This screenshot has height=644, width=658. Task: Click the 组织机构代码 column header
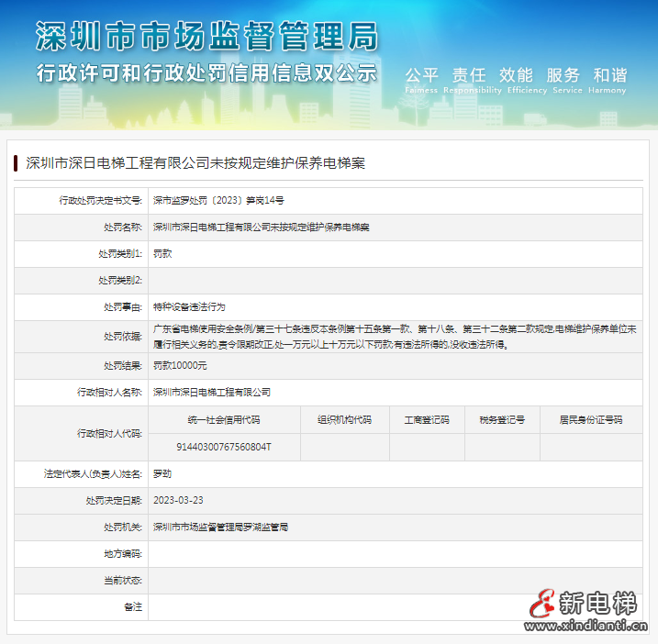344,420
